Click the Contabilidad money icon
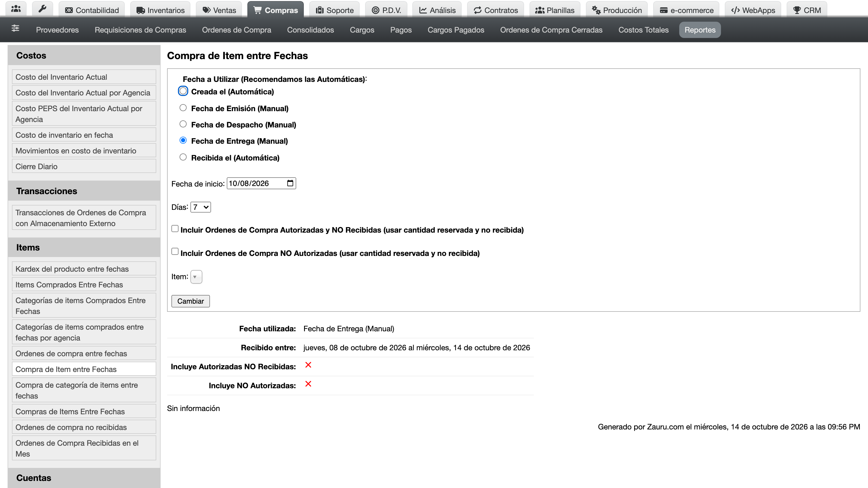This screenshot has width=868, height=488. click(x=69, y=11)
